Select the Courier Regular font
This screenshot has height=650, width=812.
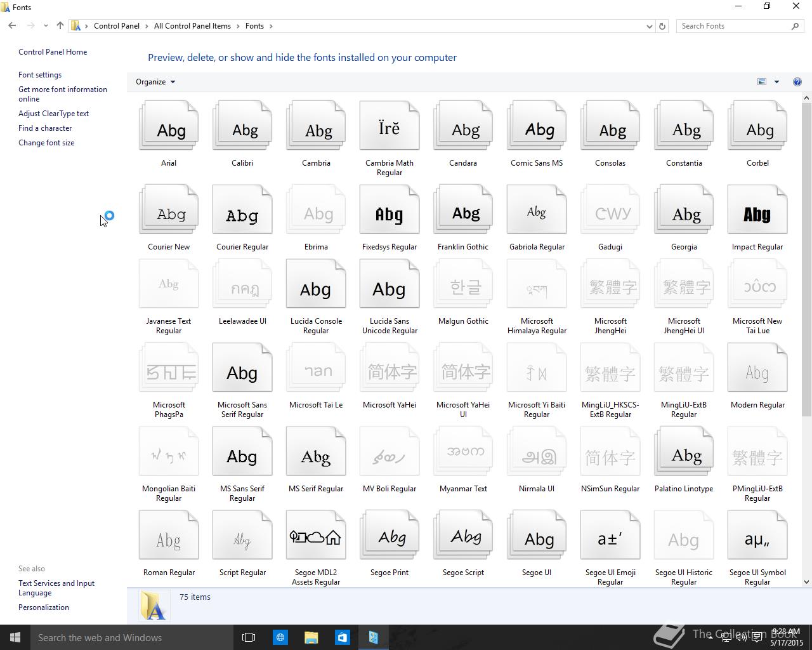242,209
